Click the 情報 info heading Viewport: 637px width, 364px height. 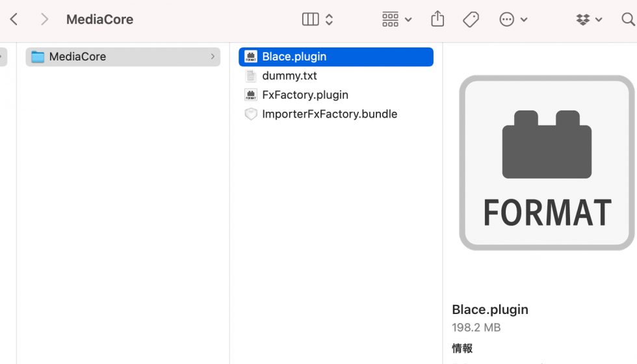click(x=462, y=348)
